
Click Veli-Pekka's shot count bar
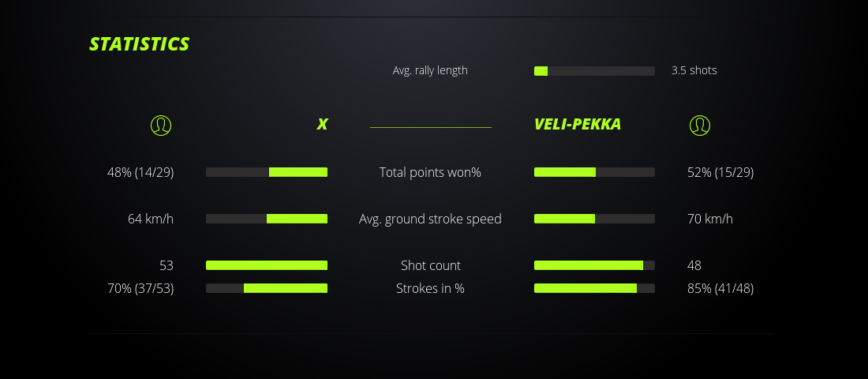(594, 265)
